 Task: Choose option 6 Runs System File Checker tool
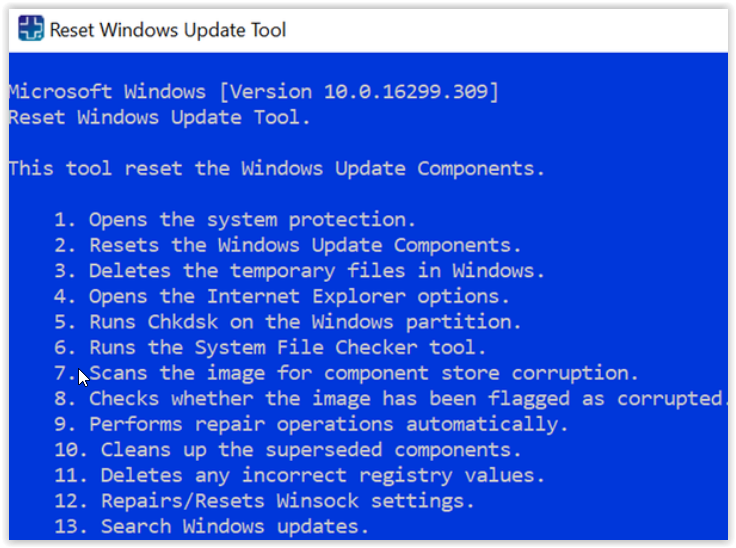pos(270,347)
